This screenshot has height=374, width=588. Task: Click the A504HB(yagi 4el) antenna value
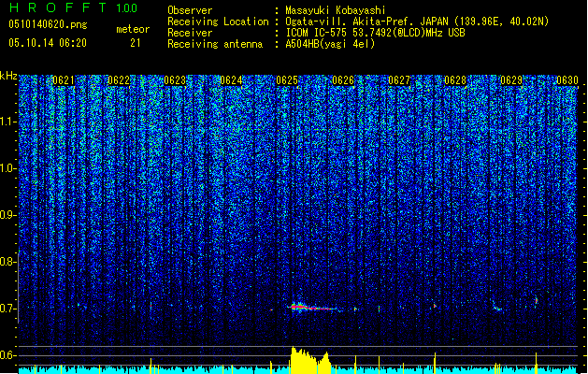tap(330, 44)
